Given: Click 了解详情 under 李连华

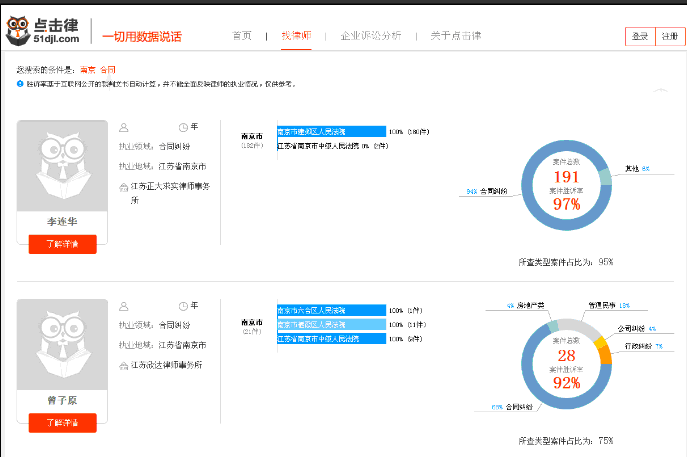Looking at the screenshot, I should pyautogui.click(x=63, y=244).
